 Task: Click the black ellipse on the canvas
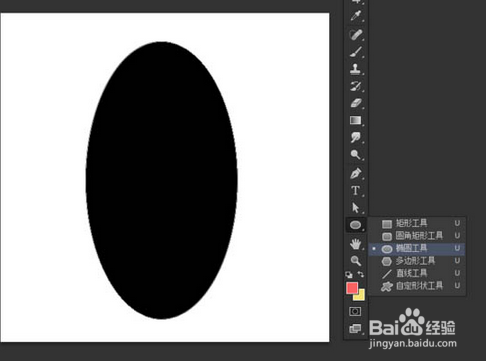(x=162, y=180)
